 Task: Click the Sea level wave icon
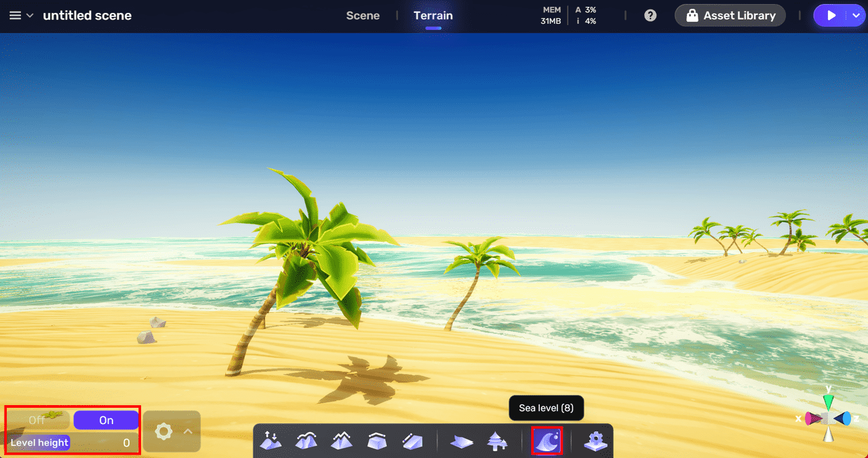click(547, 441)
